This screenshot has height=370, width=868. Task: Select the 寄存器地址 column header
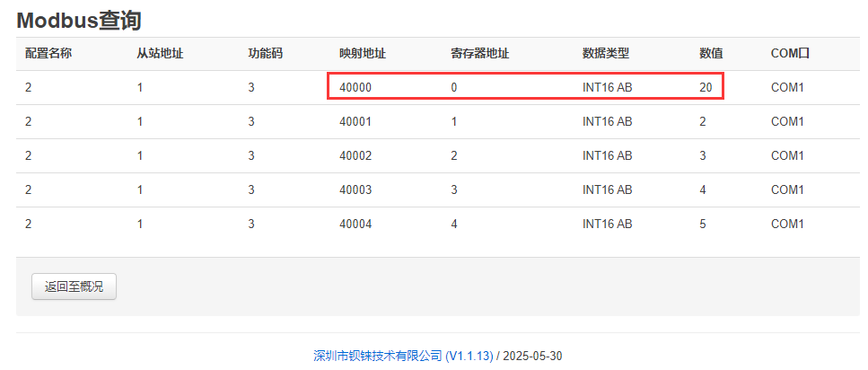point(480,54)
